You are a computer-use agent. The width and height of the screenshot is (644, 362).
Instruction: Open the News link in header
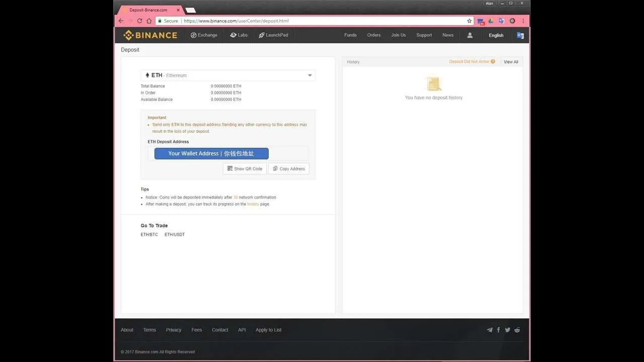(x=448, y=35)
